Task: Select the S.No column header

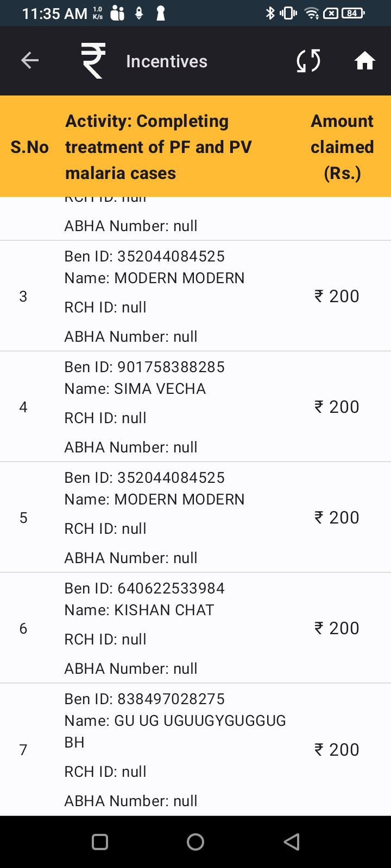Action: pyautogui.click(x=30, y=147)
